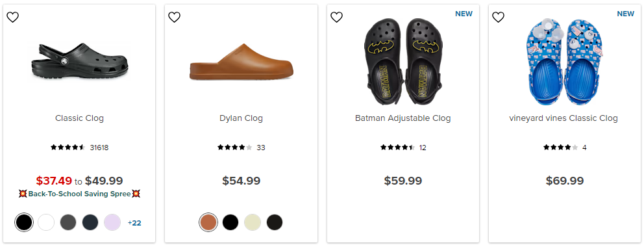Open Batman Adjustable Clog product title
The image size is (644, 247).
(x=403, y=118)
